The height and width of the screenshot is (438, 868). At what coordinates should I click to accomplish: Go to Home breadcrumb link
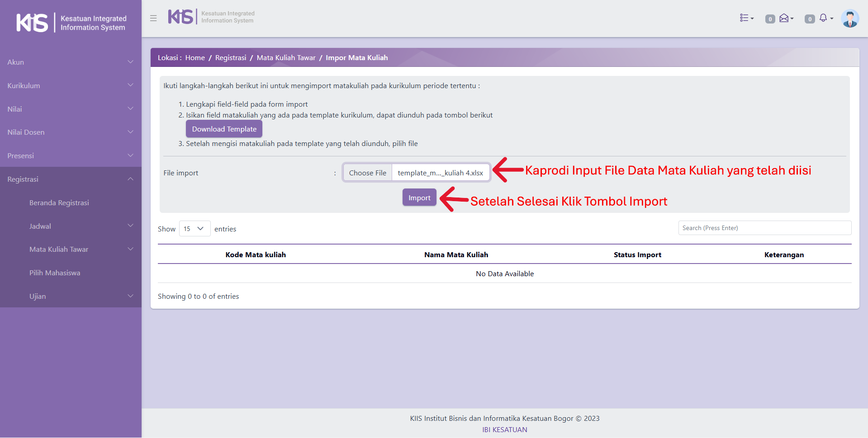coord(195,58)
